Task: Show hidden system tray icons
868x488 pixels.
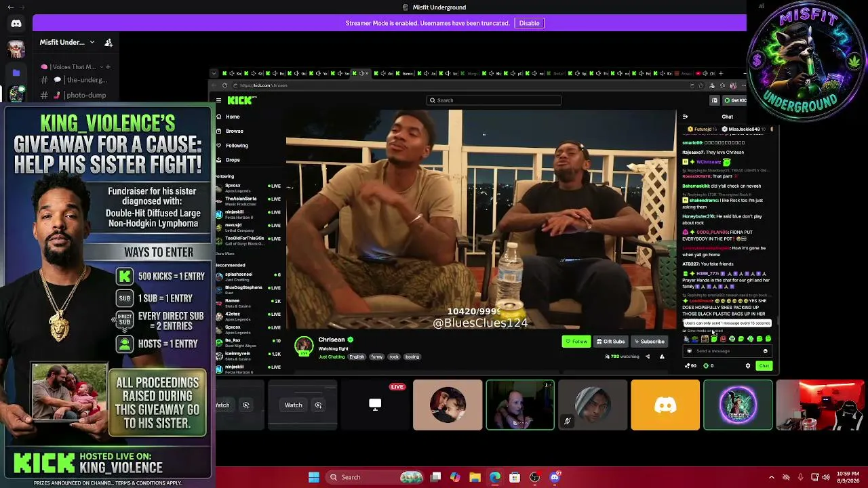Action: tap(772, 477)
